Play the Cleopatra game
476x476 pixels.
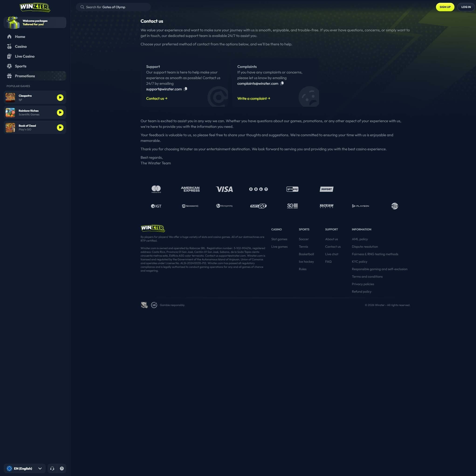(60, 98)
